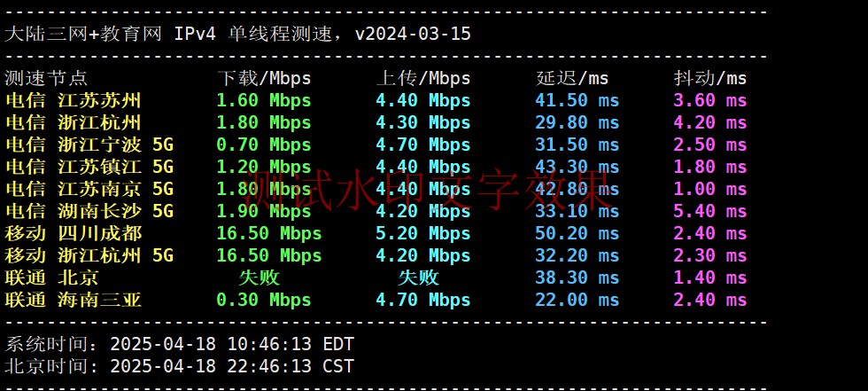Click jitter value 1.80 ms
The width and height of the screenshot is (868, 391).
click(x=710, y=167)
